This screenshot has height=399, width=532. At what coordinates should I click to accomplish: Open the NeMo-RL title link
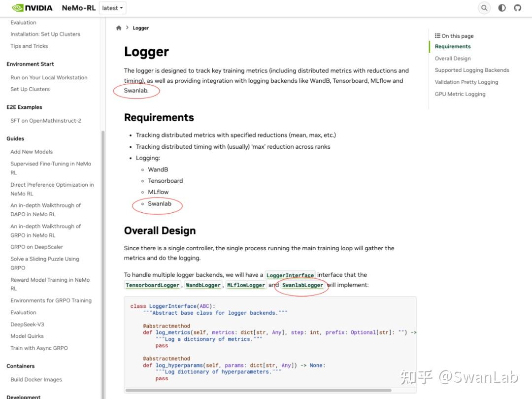tap(79, 8)
